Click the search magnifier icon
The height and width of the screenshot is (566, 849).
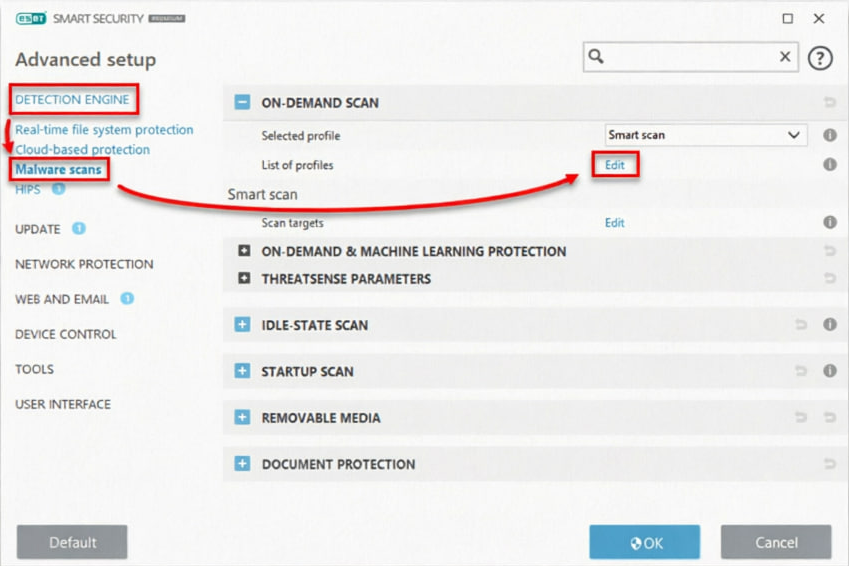tap(596, 56)
